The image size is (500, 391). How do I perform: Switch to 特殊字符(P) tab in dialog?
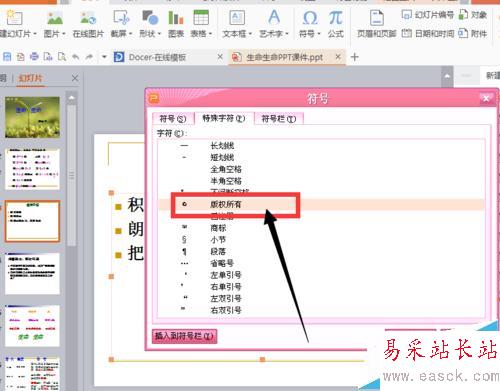224,118
